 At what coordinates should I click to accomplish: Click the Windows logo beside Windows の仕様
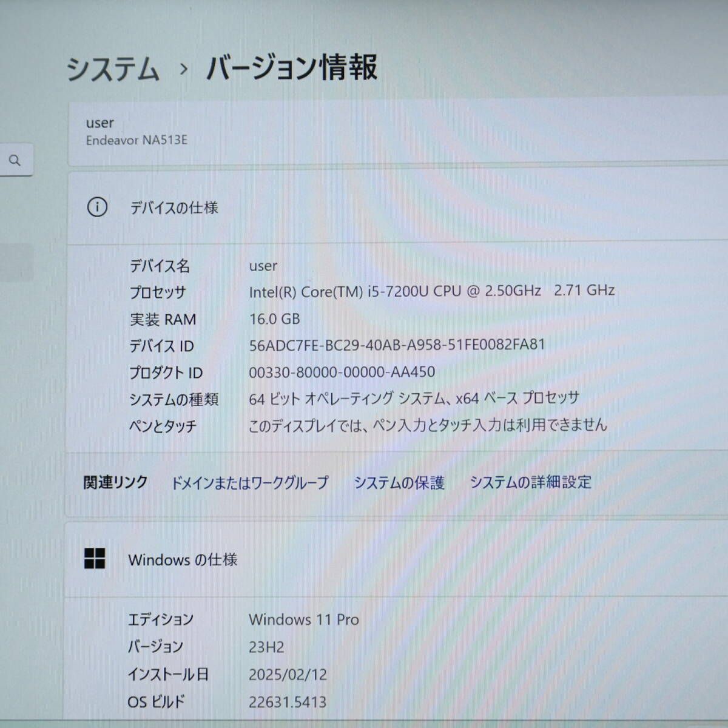click(95, 558)
